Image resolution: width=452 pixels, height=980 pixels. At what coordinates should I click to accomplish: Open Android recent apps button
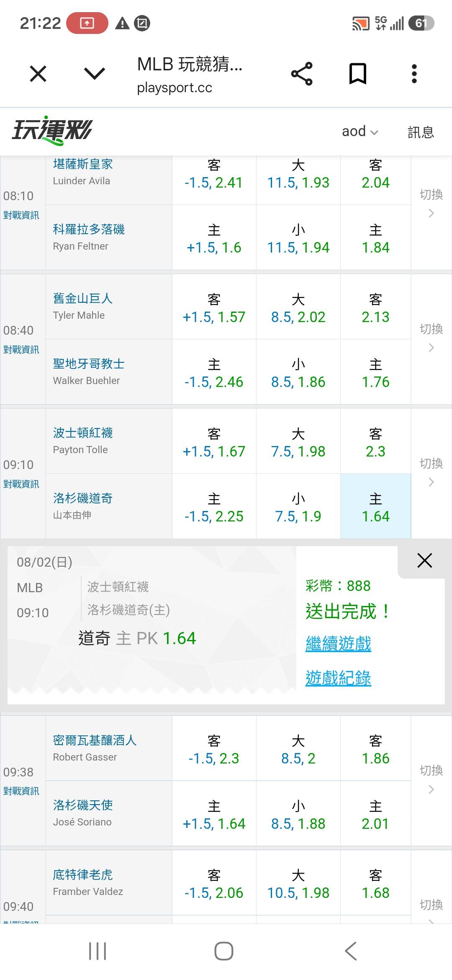pos(98,951)
